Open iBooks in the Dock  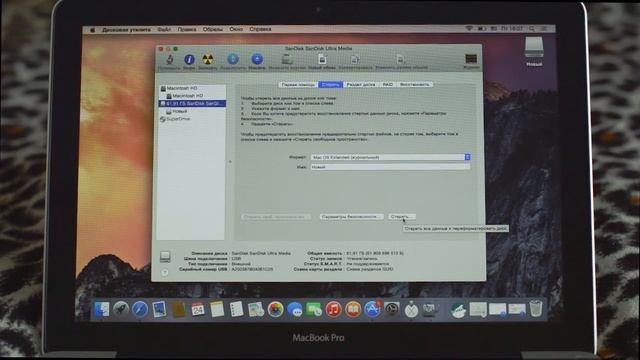pyautogui.click(x=353, y=309)
